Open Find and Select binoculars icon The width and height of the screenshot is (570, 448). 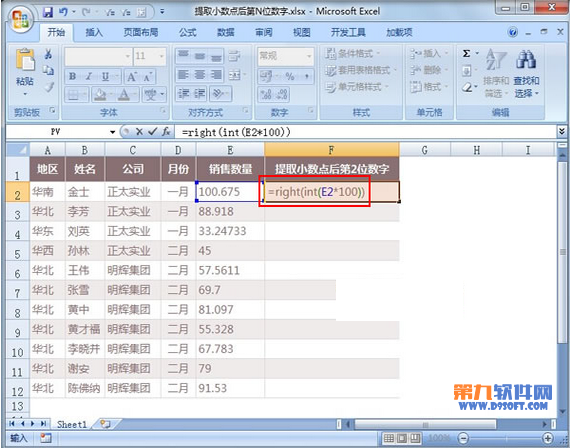pyautogui.click(x=526, y=59)
